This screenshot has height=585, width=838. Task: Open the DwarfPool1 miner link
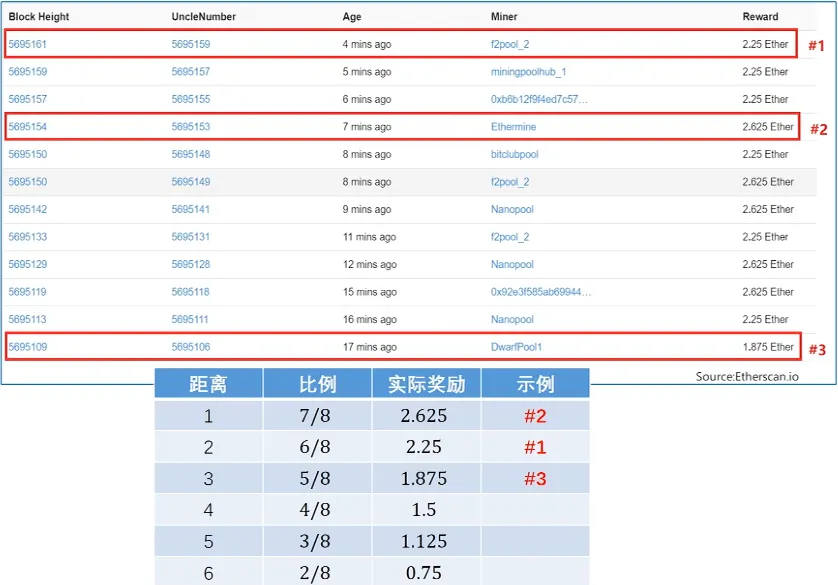click(516, 347)
